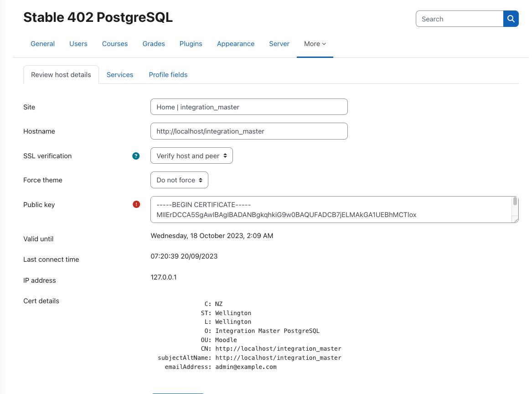Screen dimensions: 532x394
Task: Open the Users admin tab
Action: pyautogui.click(x=78, y=44)
